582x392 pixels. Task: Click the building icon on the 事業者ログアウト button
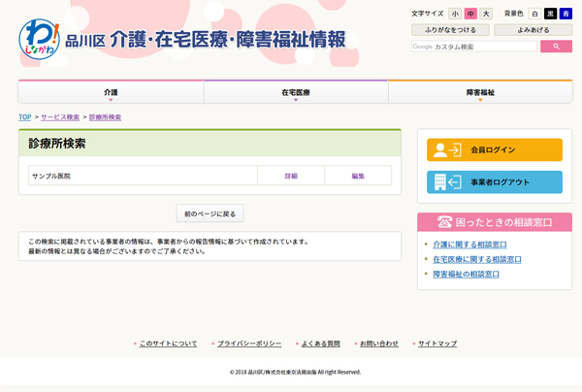[439, 181]
